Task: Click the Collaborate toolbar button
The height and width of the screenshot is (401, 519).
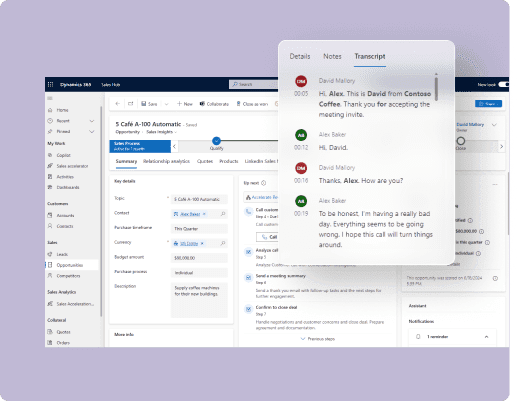Action: click(214, 104)
